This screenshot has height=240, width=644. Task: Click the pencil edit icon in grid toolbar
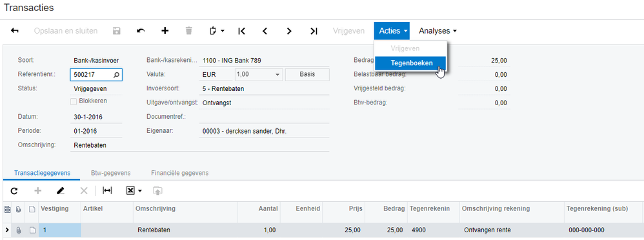pos(61,191)
